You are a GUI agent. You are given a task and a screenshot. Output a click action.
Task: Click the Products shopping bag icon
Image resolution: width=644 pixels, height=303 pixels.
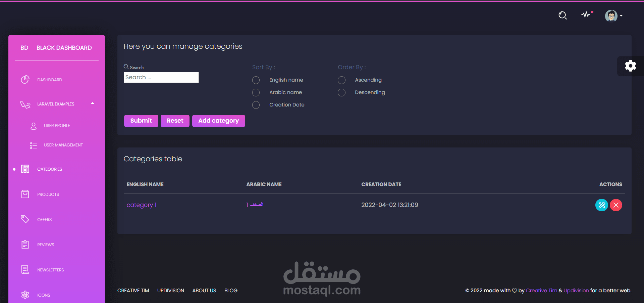click(25, 194)
